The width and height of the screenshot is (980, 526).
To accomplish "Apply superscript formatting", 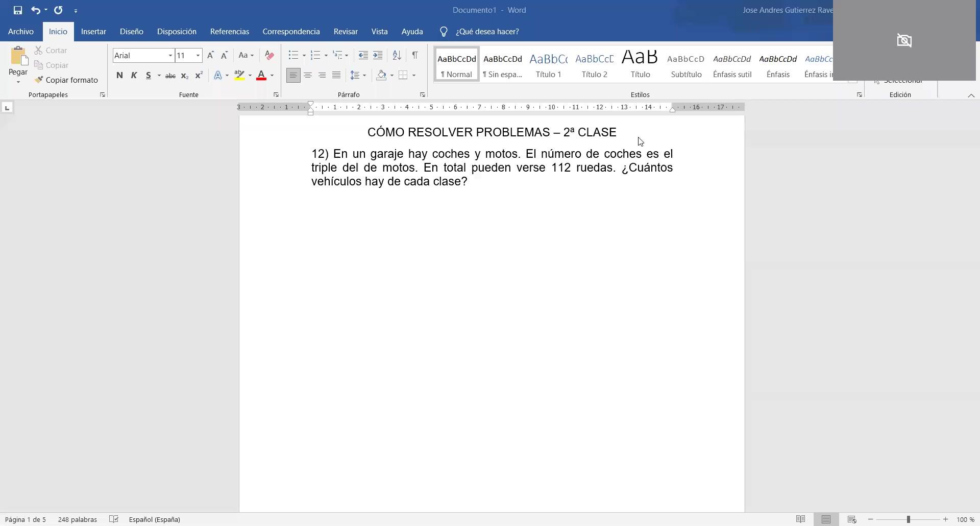I will 199,76.
